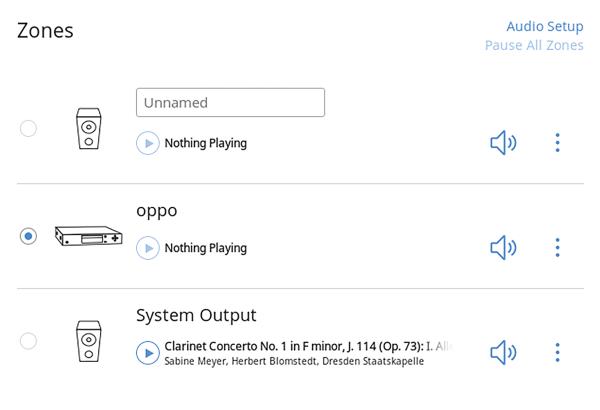Click the Unnamed zone name field
The width and height of the screenshot is (600, 410).
pos(230,102)
